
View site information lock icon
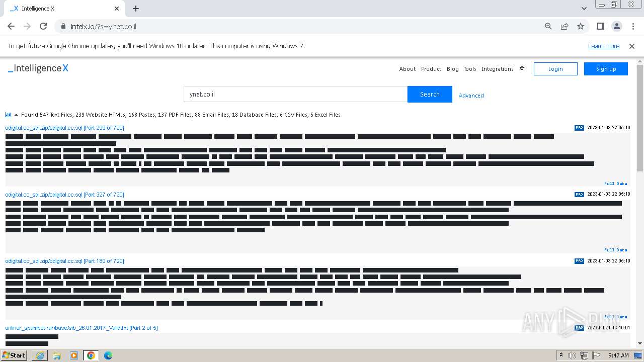[x=63, y=26]
